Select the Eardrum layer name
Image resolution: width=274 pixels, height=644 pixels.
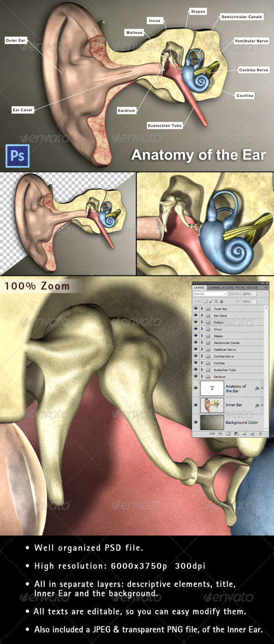220,376
